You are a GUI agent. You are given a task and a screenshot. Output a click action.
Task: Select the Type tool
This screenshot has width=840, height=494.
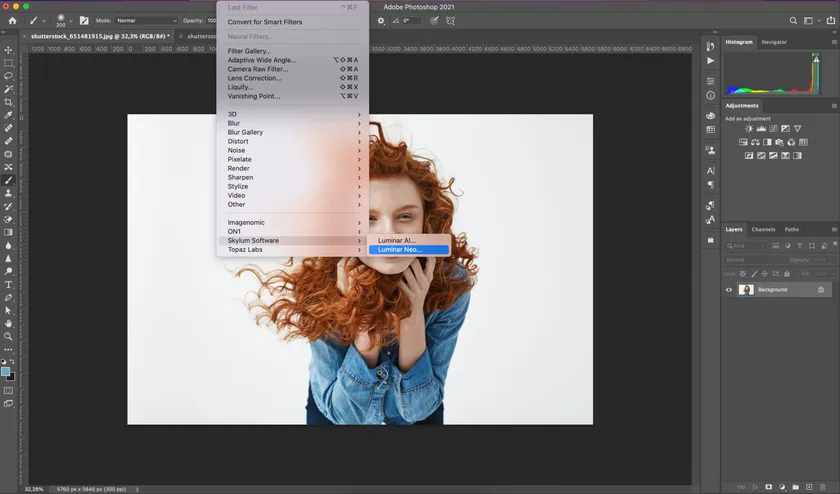click(x=8, y=284)
